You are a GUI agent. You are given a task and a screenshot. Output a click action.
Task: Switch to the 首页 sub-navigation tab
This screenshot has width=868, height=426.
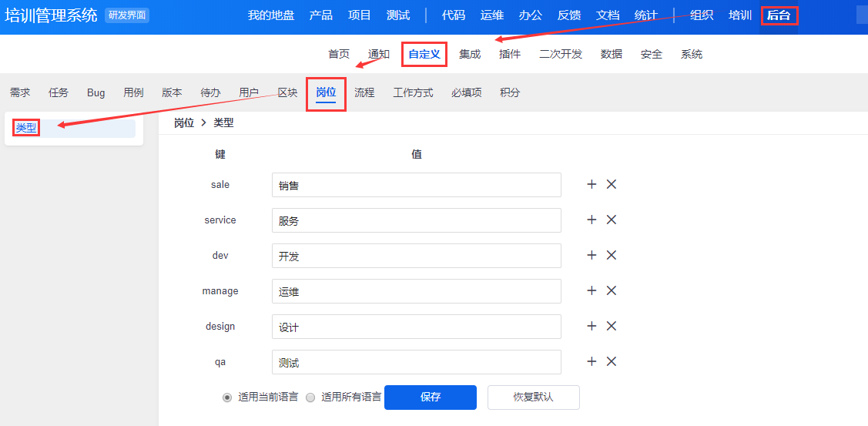click(339, 54)
